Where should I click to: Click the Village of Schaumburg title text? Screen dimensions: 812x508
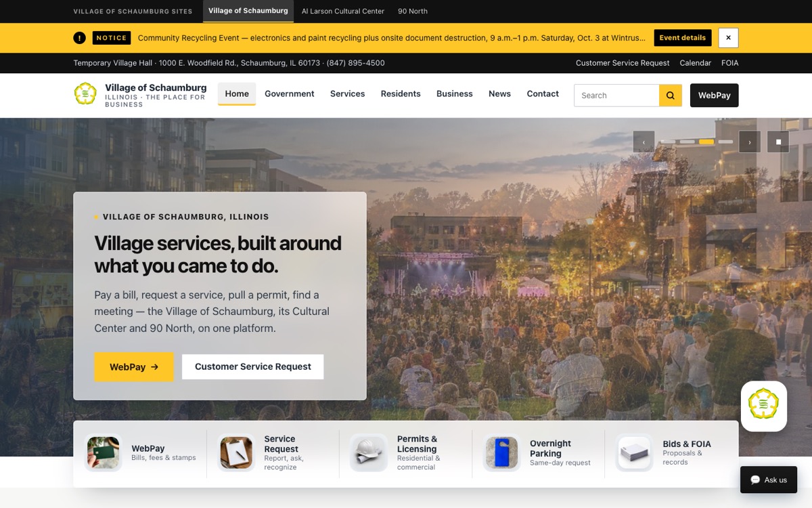[156, 87]
